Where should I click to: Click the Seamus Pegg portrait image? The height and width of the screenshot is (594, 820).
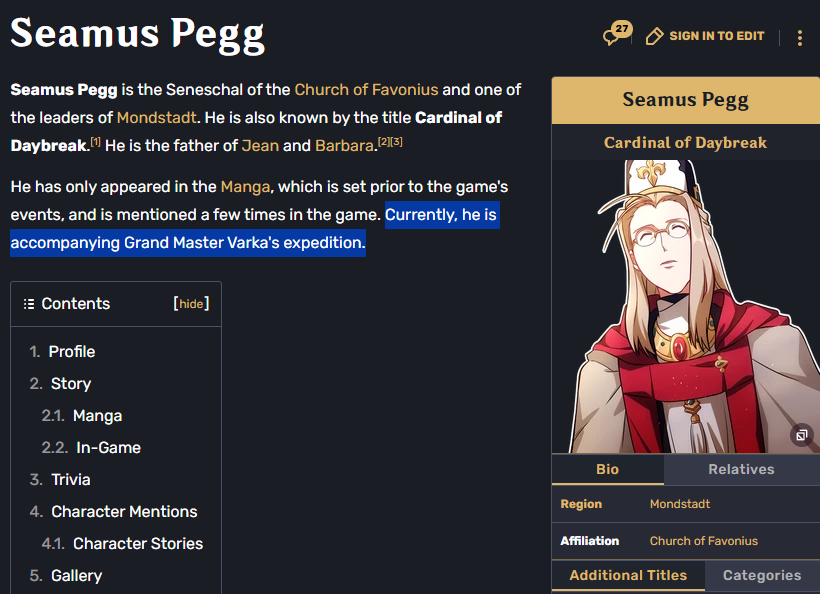686,306
